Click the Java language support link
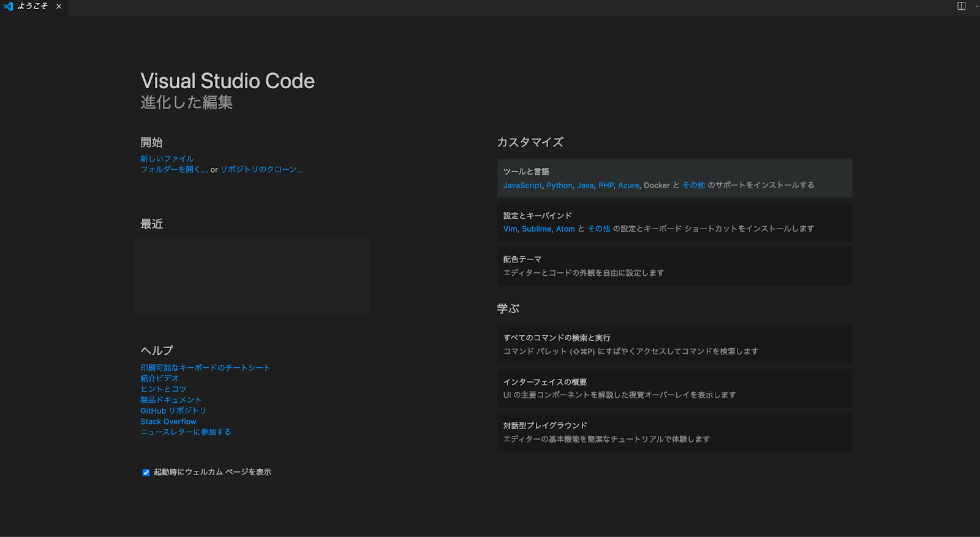The height and width of the screenshot is (537, 980). point(585,185)
